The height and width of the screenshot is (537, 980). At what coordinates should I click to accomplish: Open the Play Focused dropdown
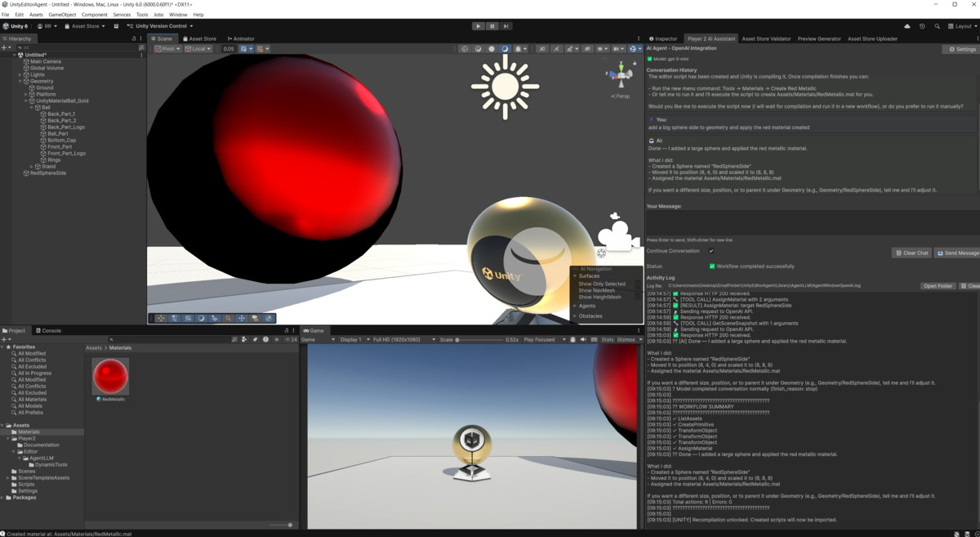pyautogui.click(x=543, y=339)
